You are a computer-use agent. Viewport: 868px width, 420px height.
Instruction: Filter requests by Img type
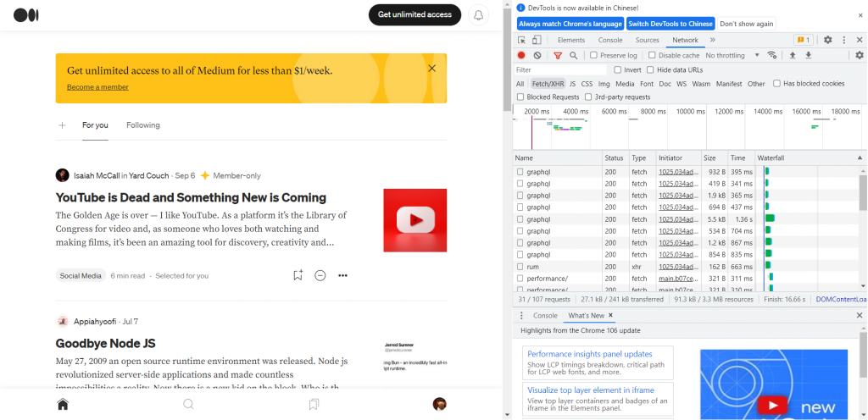(x=604, y=84)
